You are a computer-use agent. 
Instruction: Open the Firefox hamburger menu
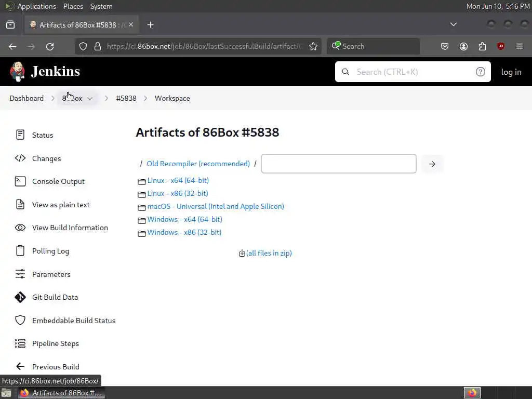click(x=520, y=46)
